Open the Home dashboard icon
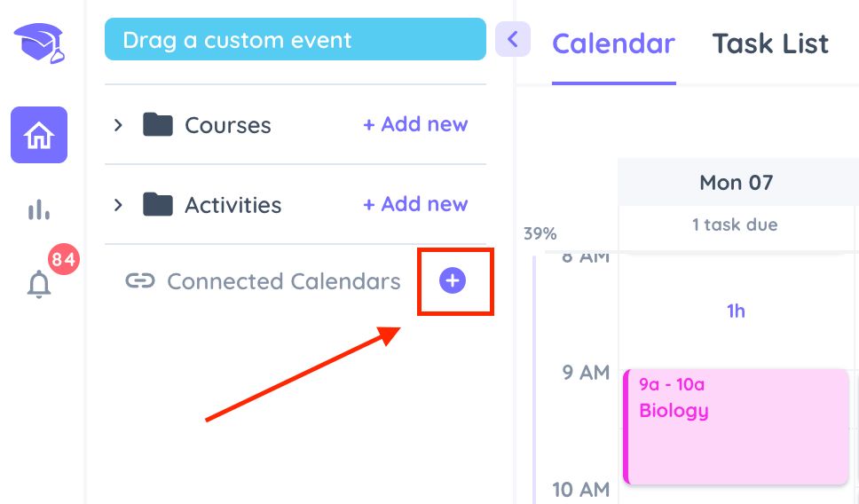Screen dimensions: 859x504 click(x=39, y=135)
